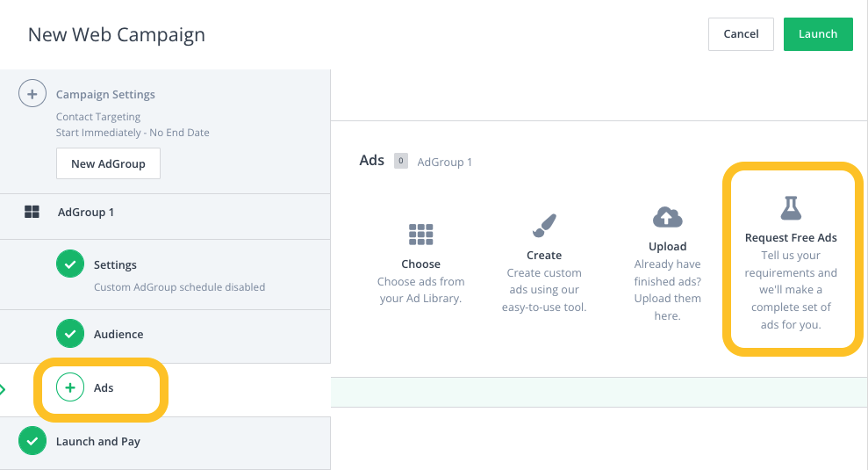The height and width of the screenshot is (470, 868).
Task: Add a New AdGroup
Action: pyautogui.click(x=108, y=163)
